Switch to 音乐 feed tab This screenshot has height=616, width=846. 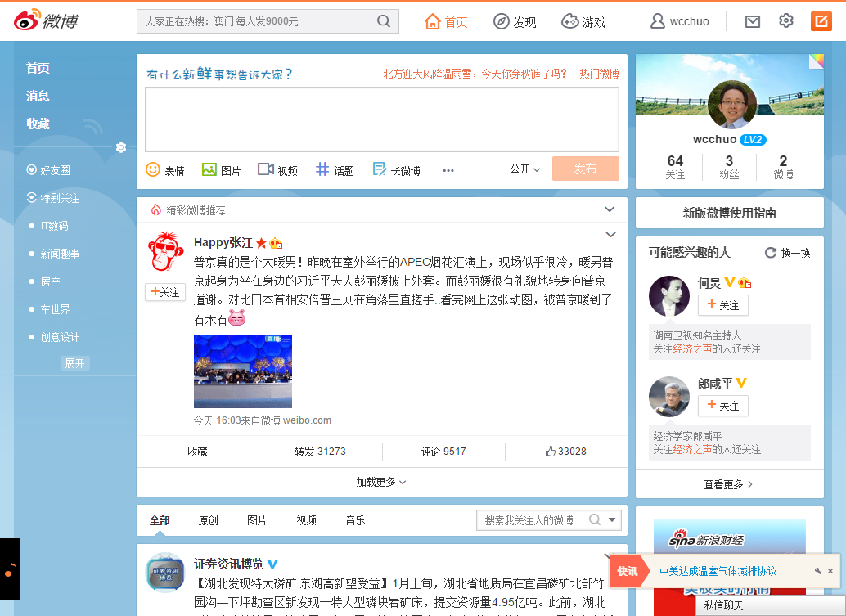[356, 520]
